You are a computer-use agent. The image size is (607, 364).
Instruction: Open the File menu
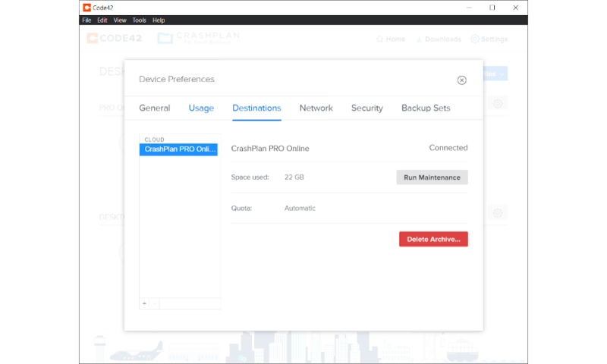(86, 20)
